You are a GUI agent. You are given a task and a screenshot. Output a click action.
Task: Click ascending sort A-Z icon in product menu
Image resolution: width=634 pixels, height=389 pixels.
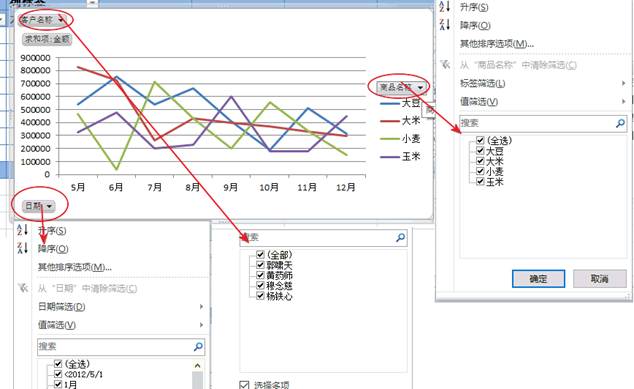click(x=445, y=6)
